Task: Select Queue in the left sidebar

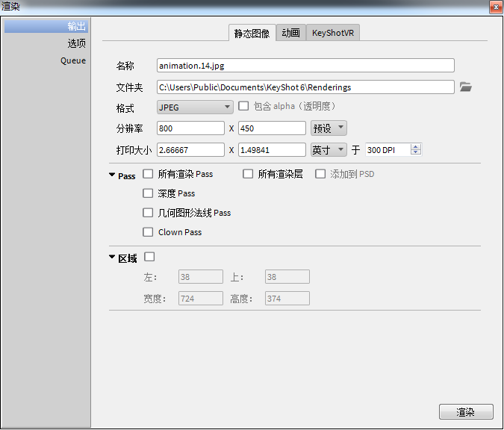Action: click(73, 60)
